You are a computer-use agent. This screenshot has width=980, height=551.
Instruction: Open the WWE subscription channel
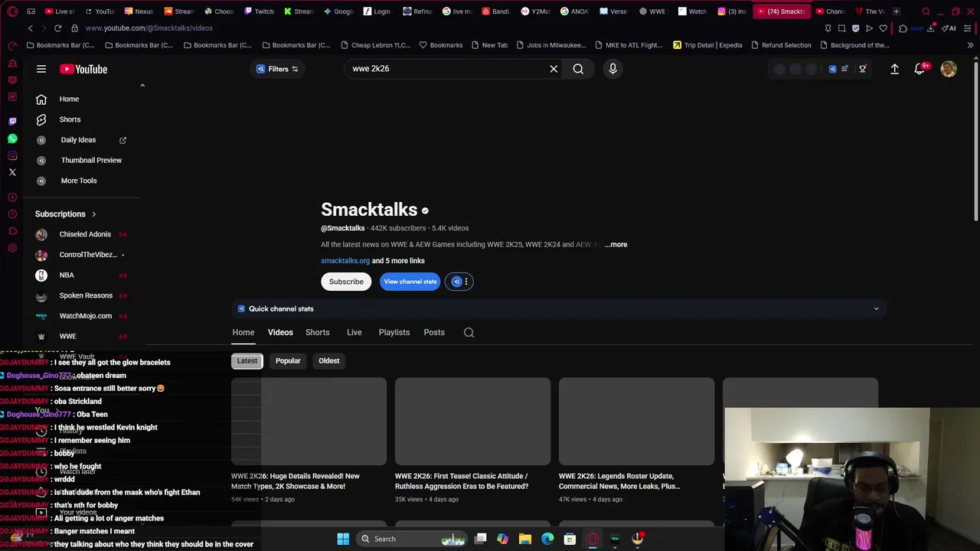point(67,336)
